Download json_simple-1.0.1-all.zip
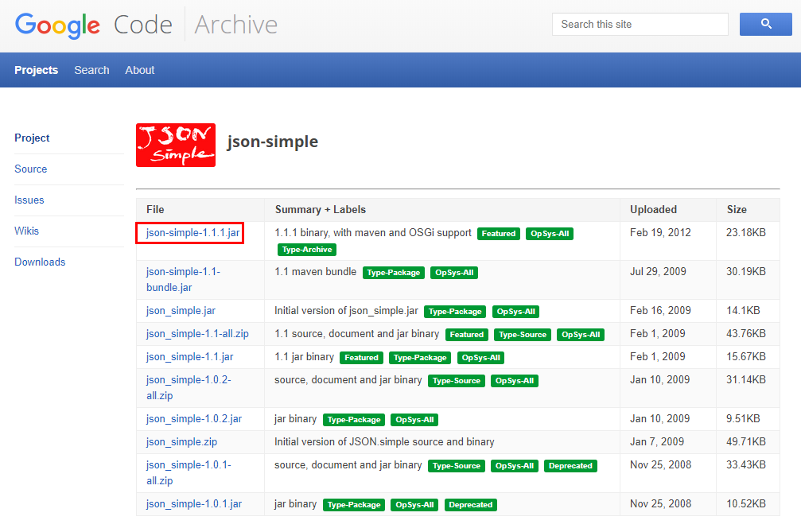Screen dimensions: 801x532 pyautogui.click(x=189, y=473)
